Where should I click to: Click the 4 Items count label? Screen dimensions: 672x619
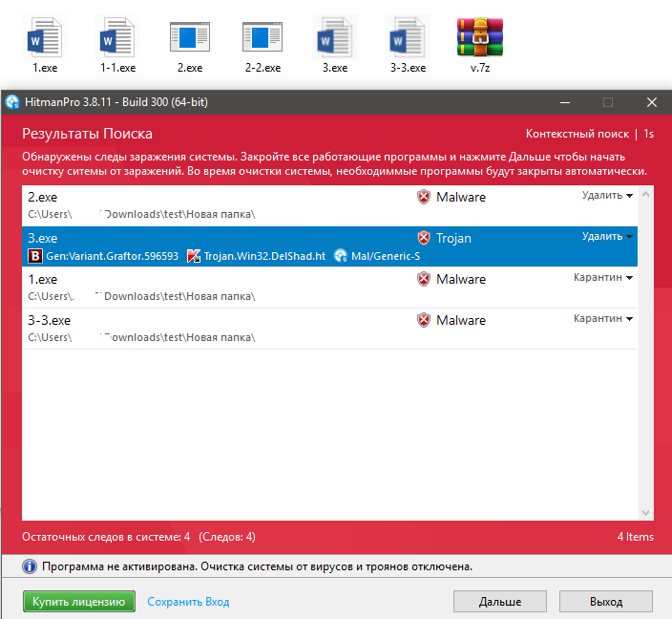click(x=635, y=537)
